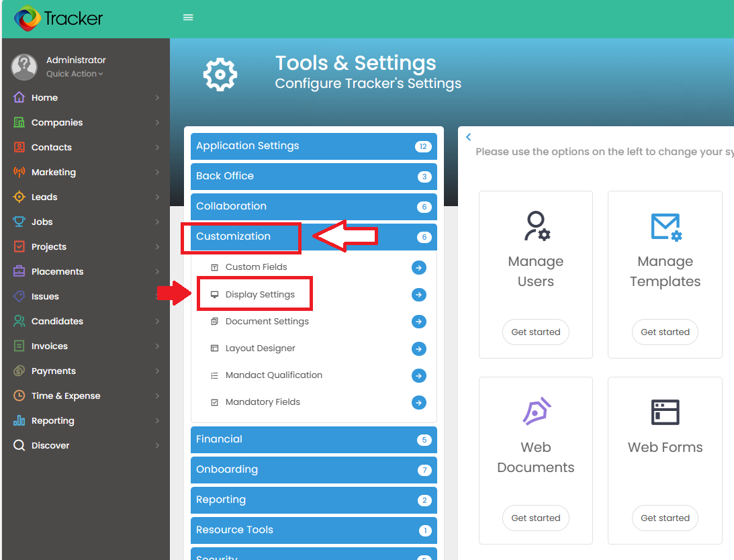Click the Discover magnifier icon

tap(19, 445)
